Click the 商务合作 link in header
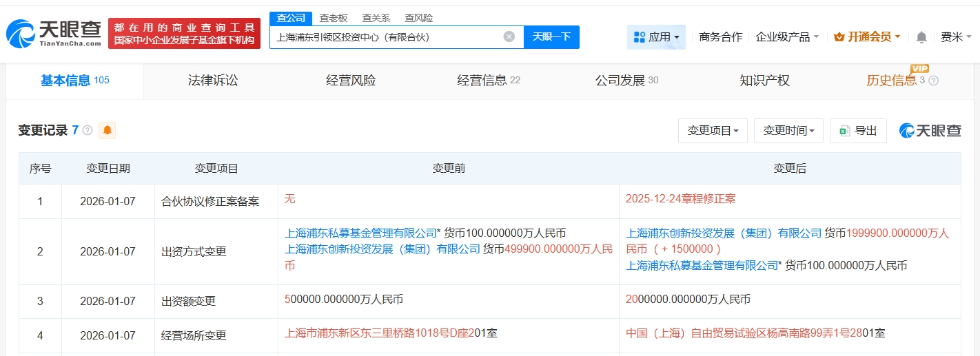Screen dimensions: 980x356 click(x=720, y=37)
